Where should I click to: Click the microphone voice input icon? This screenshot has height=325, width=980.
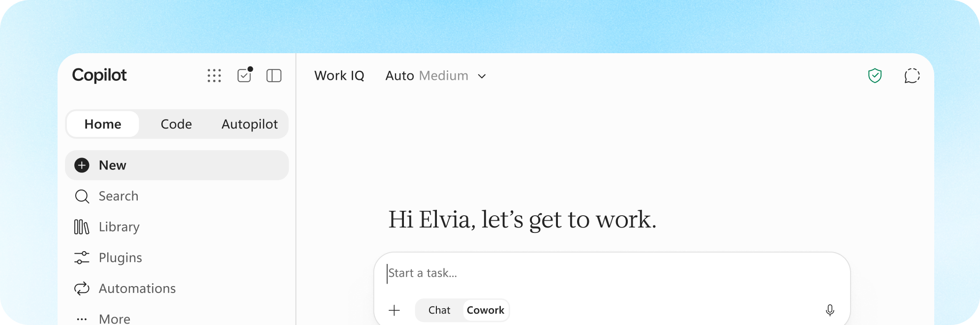(830, 310)
